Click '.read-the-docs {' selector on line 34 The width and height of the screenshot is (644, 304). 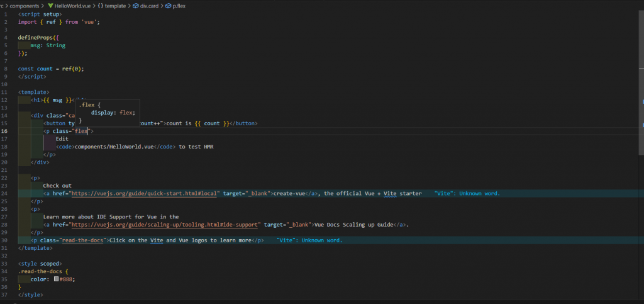pos(43,271)
